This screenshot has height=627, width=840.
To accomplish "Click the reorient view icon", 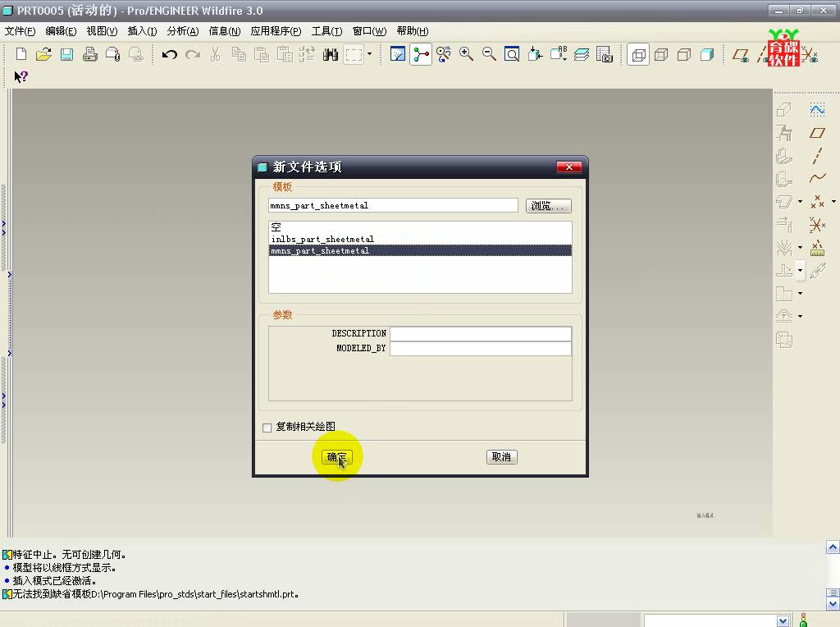I will point(535,54).
